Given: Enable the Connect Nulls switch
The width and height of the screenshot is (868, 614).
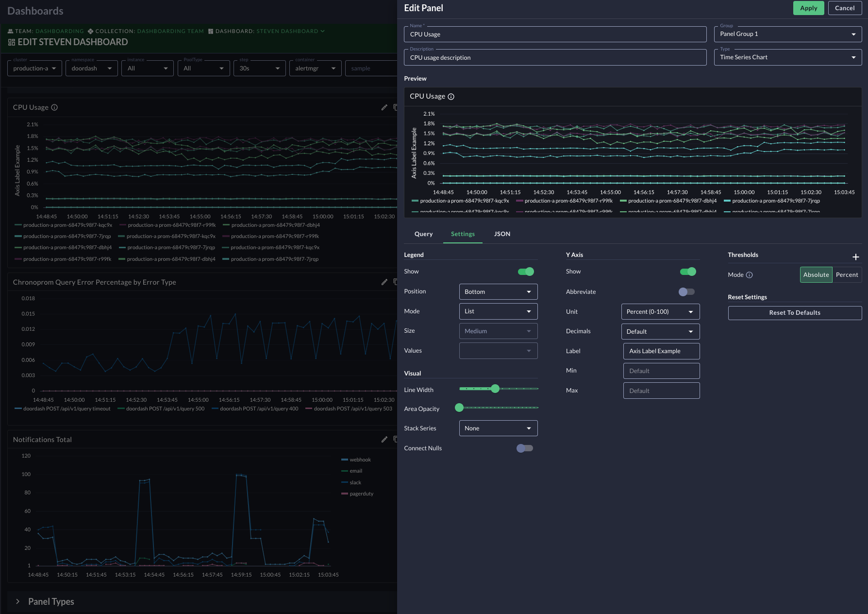Looking at the screenshot, I should click(525, 448).
